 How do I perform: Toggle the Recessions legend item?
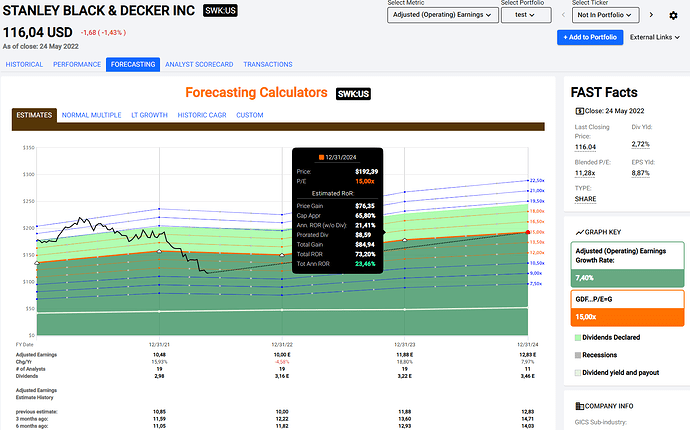pyautogui.click(x=605, y=355)
